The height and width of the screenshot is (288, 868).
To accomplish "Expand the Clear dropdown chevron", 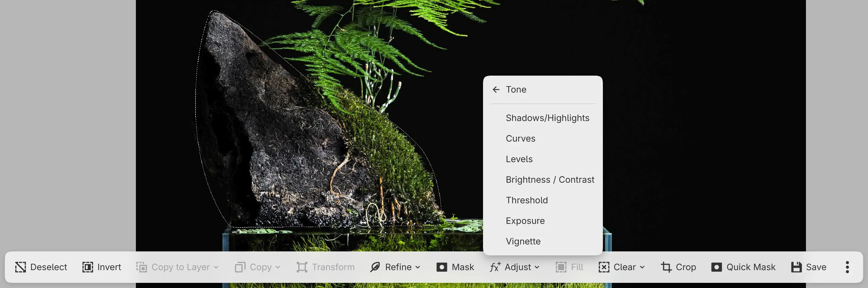I will (x=642, y=267).
